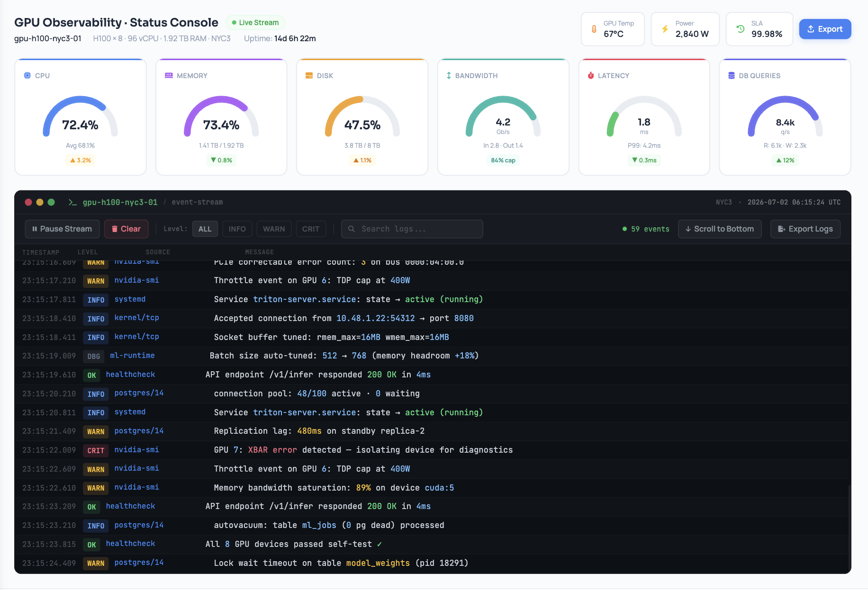Click the GPU Temp thermometer icon
The width and height of the screenshot is (868, 590).
pyautogui.click(x=594, y=29)
